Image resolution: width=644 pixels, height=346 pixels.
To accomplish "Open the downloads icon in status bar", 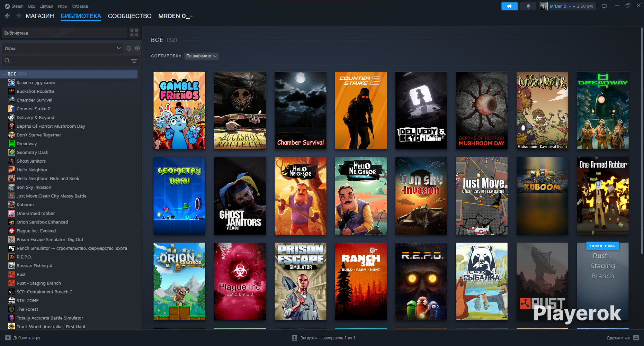I will click(x=294, y=338).
